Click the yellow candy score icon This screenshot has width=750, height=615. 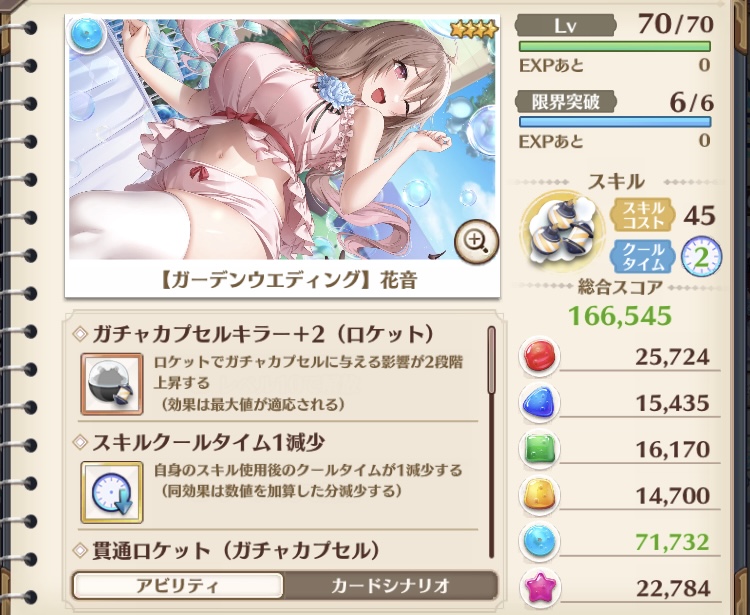click(539, 495)
